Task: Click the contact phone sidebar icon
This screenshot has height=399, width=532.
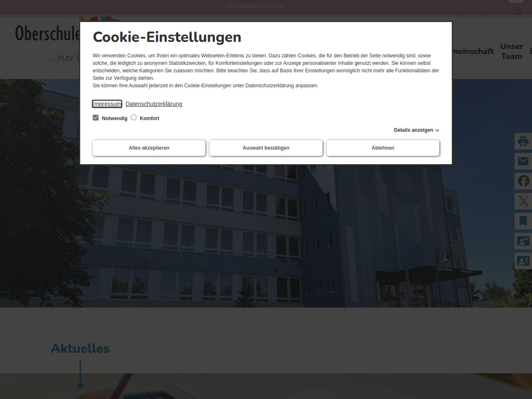Action: pyautogui.click(x=523, y=261)
